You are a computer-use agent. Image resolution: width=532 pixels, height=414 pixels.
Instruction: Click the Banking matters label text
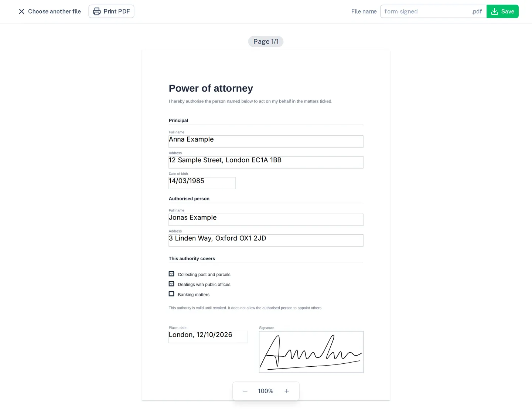194,295
